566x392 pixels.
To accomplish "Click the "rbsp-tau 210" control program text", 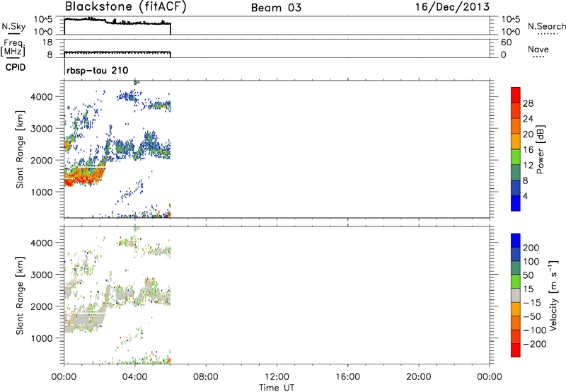I will pos(98,70).
